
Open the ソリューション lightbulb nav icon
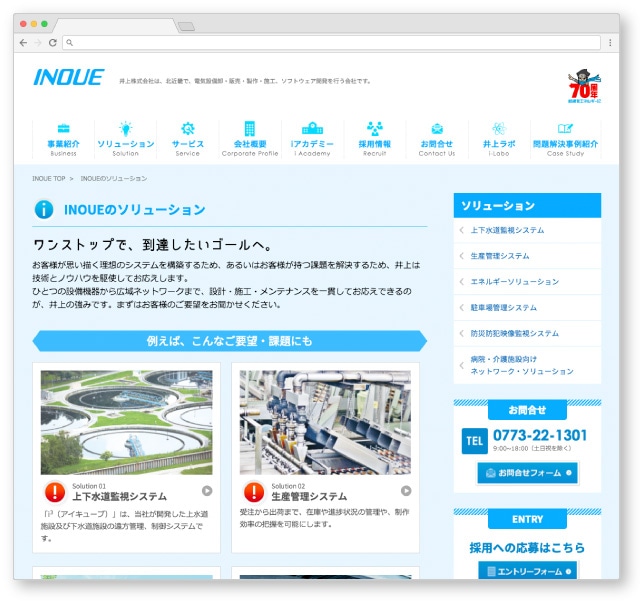click(126, 129)
